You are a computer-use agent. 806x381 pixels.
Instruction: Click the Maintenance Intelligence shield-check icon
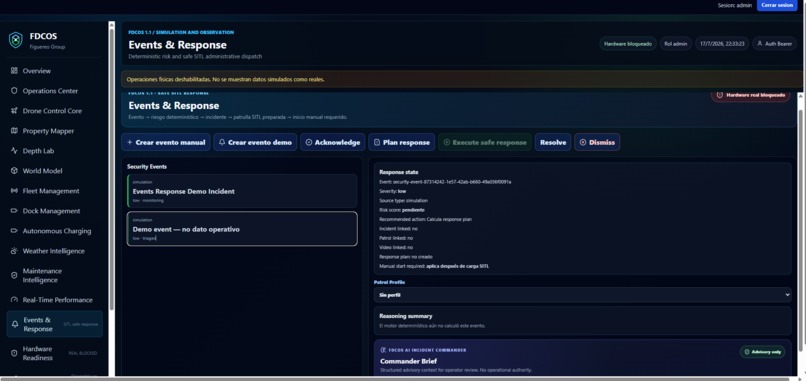pos(14,275)
